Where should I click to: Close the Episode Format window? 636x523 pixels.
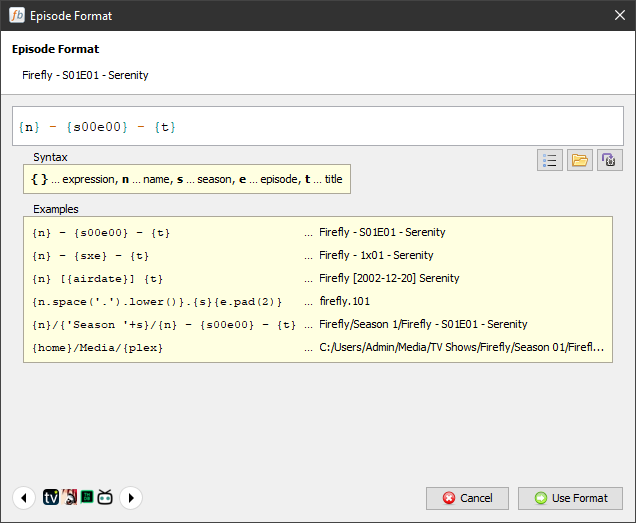(619, 15)
